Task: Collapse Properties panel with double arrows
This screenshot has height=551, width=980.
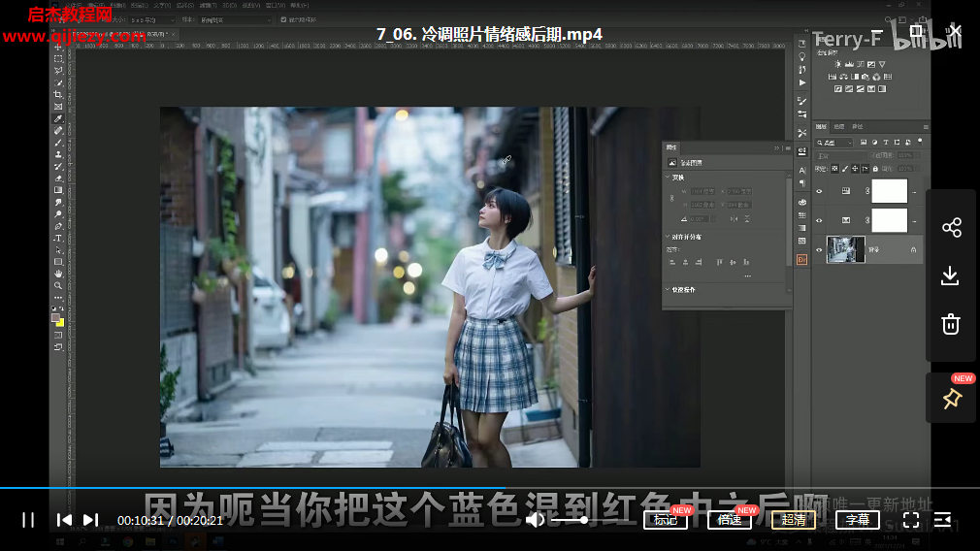Action: point(777,148)
